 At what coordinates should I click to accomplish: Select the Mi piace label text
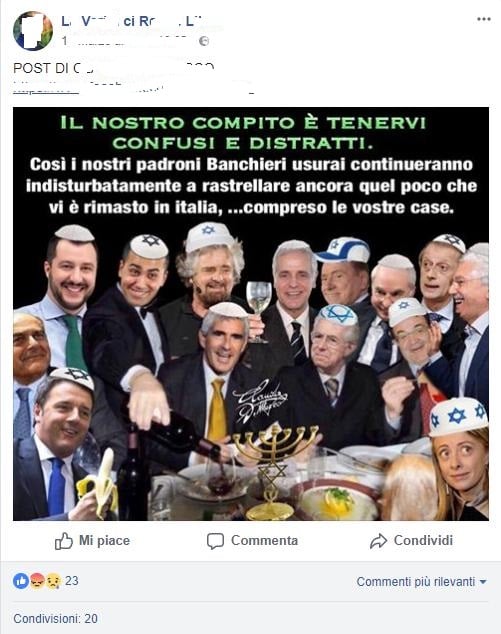[x=104, y=541]
